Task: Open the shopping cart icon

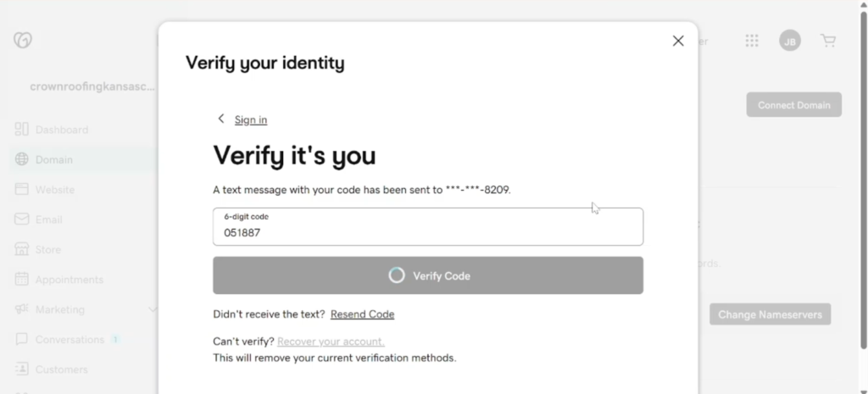Action: point(828,41)
